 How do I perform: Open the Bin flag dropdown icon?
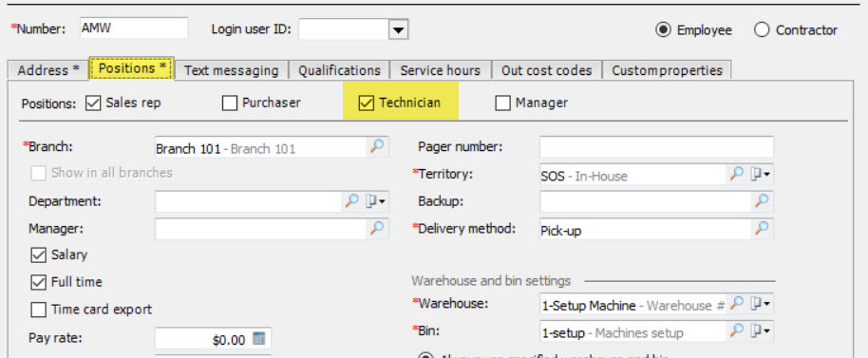[761, 330]
